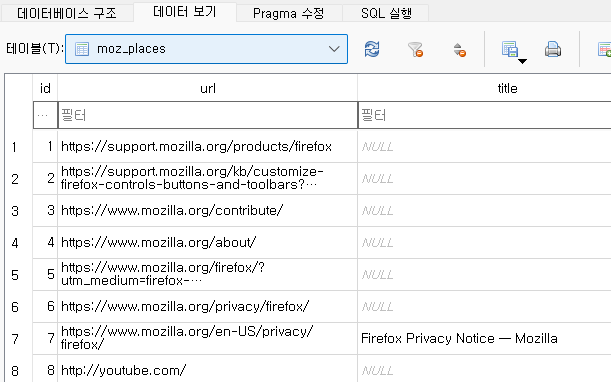Focus the title column filter field
Image resolution: width=611 pixels, height=382 pixels.
tap(484, 115)
